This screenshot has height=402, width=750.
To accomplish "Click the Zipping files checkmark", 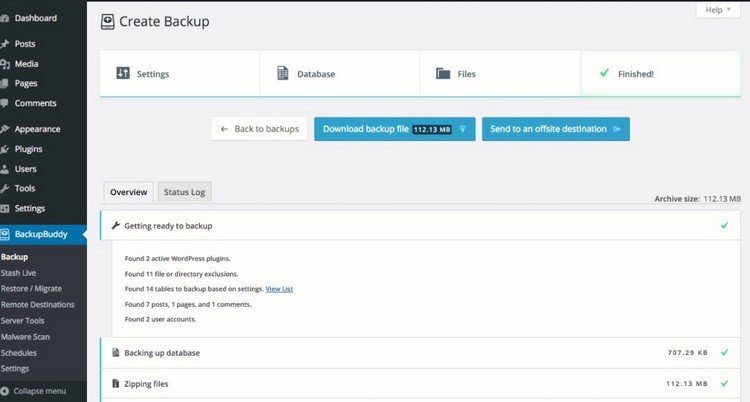I will (x=724, y=383).
